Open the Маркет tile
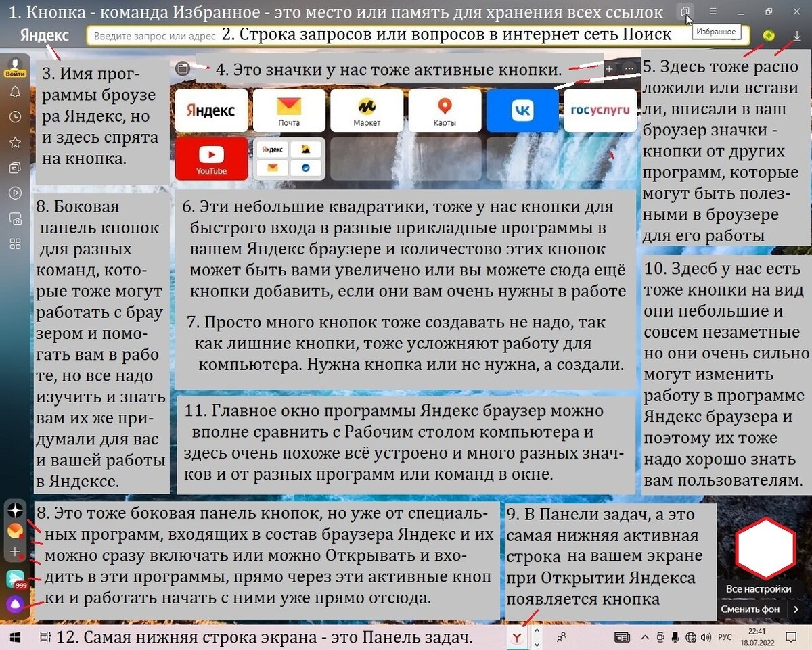Image resolution: width=812 pixels, height=650 pixels. pos(367,110)
